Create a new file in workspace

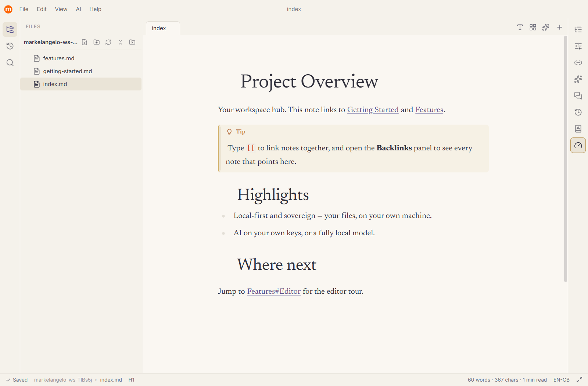tap(85, 42)
